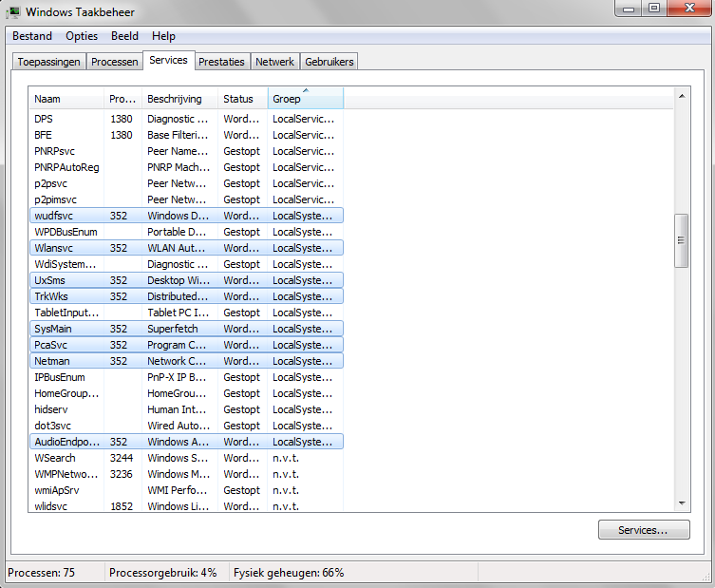Image resolution: width=715 pixels, height=588 pixels.
Task: Close the Windows Taakbeheer window
Action: 689,9
